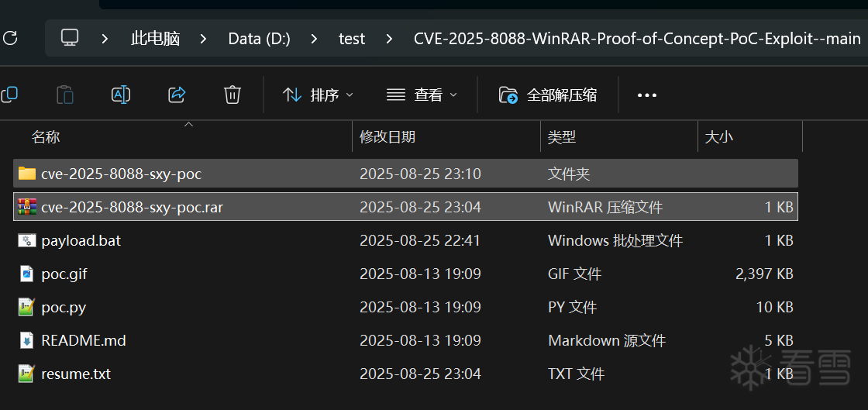Sort by the 大小 column header
This screenshot has width=868, height=410.
(719, 136)
